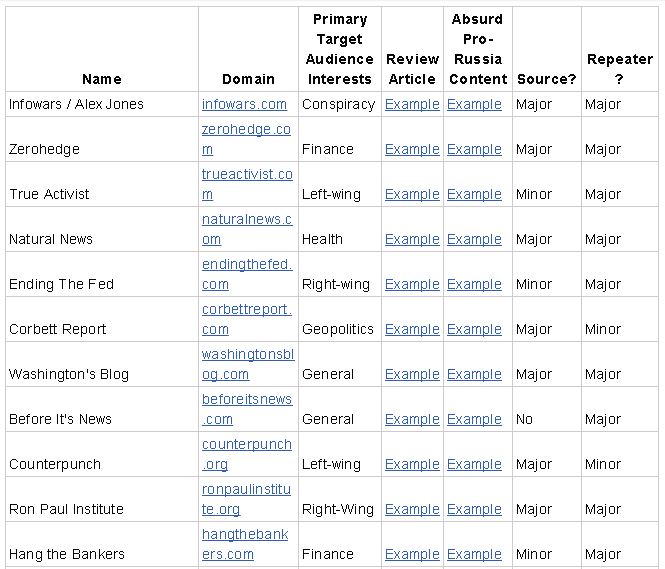Visit the beforeitsnews.com link
Screen dimensions: 665x569
point(246,409)
